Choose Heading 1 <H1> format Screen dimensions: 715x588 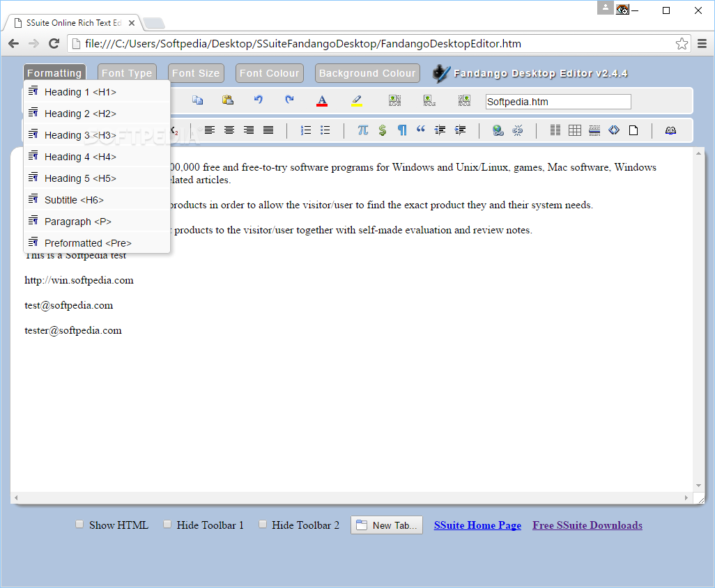point(97,92)
